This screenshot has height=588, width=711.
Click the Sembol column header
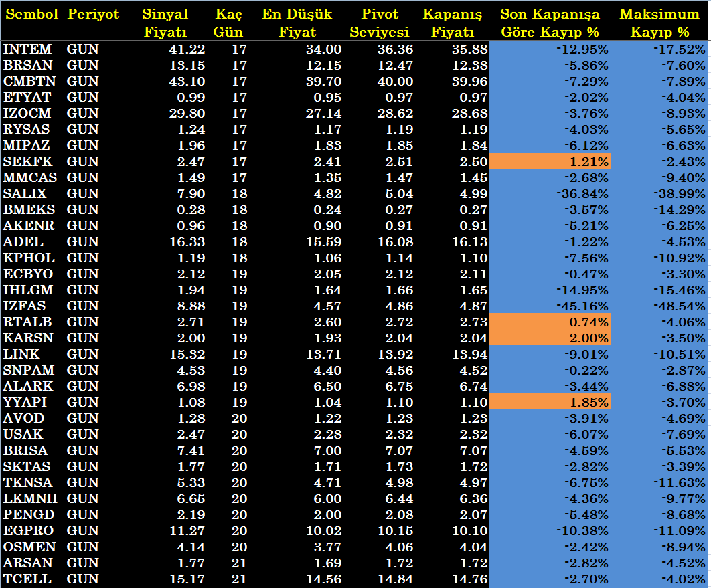coord(31,14)
